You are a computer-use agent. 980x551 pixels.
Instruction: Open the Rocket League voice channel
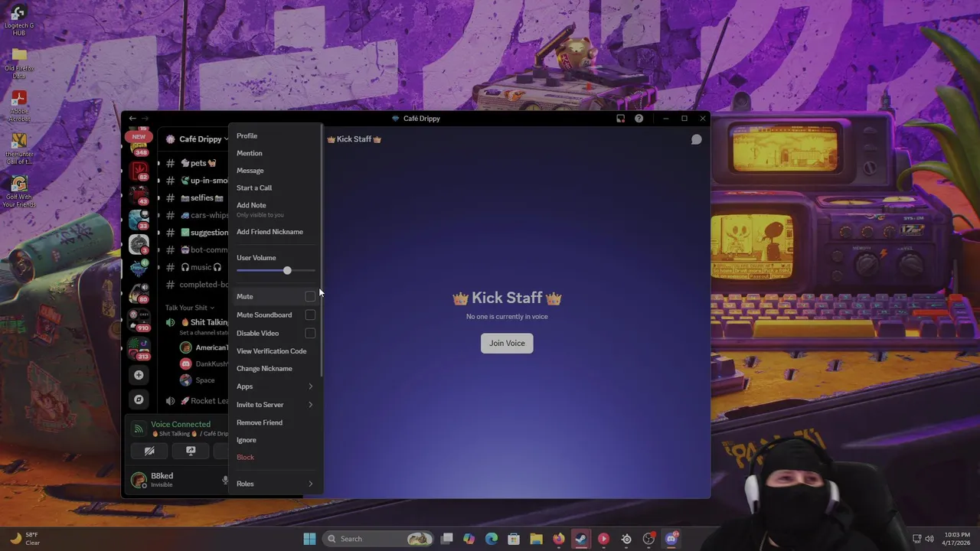[x=195, y=401]
